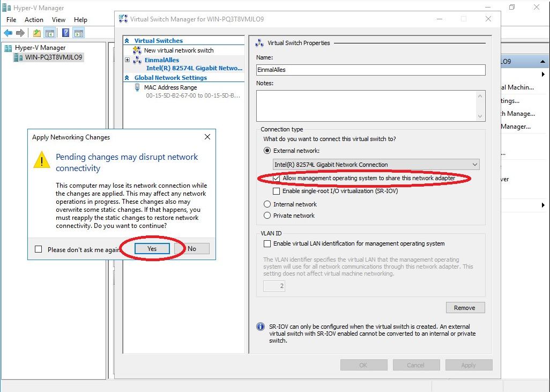
Task: Click the Back arrow toolbar icon
Action: (8, 33)
